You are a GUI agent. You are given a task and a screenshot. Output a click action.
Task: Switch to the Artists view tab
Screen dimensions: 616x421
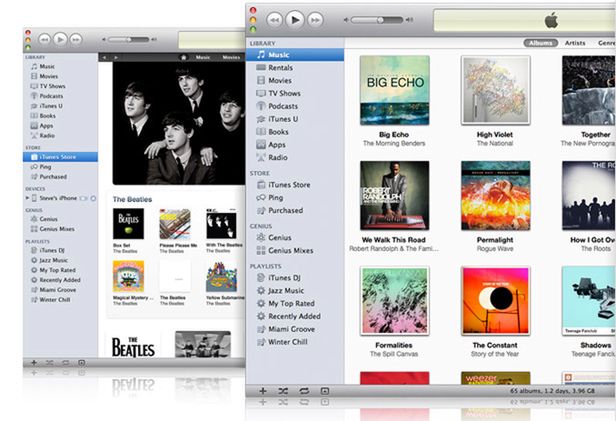(x=575, y=43)
